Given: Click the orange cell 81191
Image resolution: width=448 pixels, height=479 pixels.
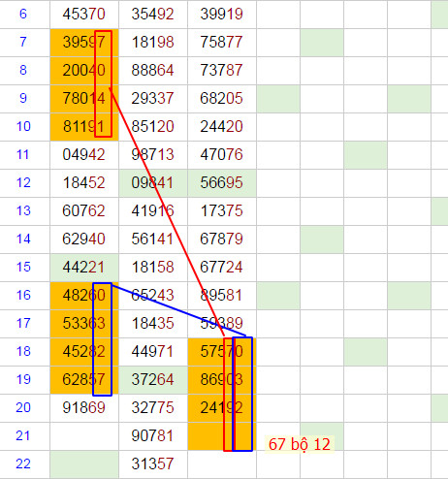Looking at the screenshot, I should point(84,127).
